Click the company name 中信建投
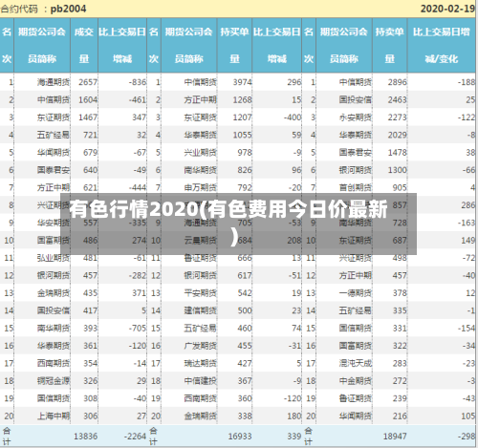The width and height of the screenshot is (478, 448). pos(201,381)
